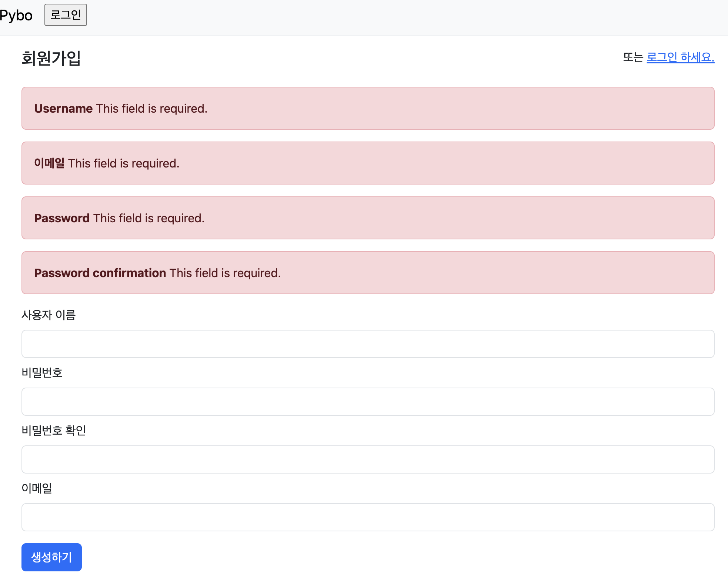Click the 로그인 button in the top navbar
Screen dimensions: 728x581
tap(66, 15)
